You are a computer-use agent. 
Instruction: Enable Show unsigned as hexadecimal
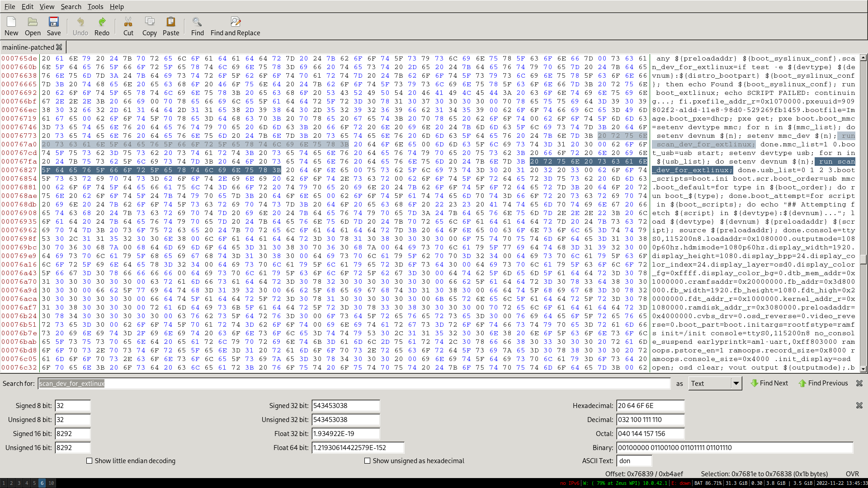coord(367,461)
